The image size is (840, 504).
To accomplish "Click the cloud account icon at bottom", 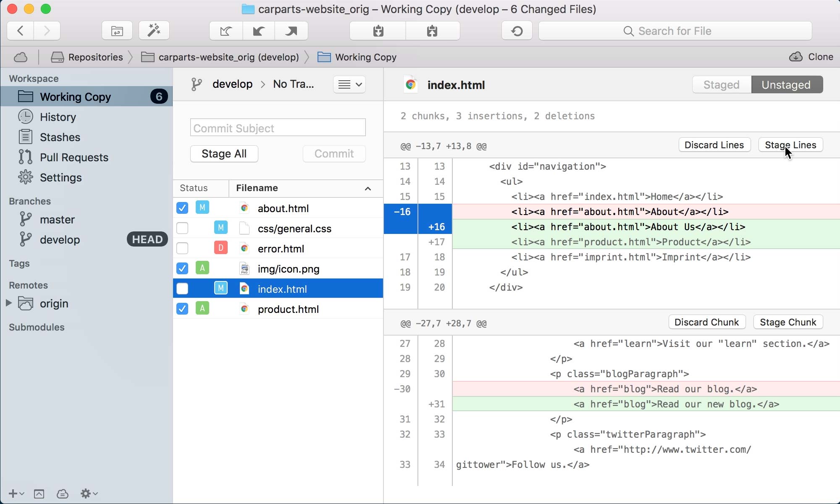I will [62, 493].
